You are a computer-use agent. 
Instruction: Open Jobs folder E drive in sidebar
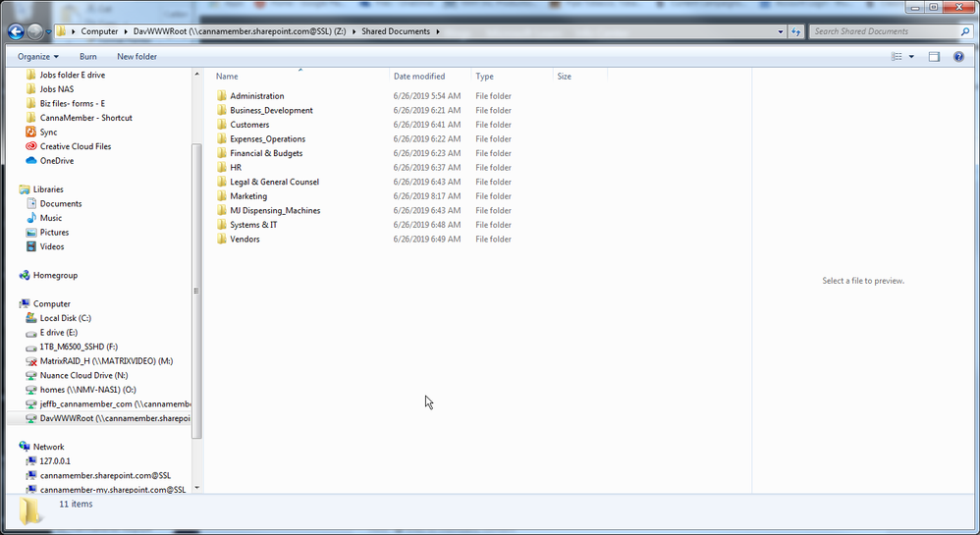(x=73, y=75)
